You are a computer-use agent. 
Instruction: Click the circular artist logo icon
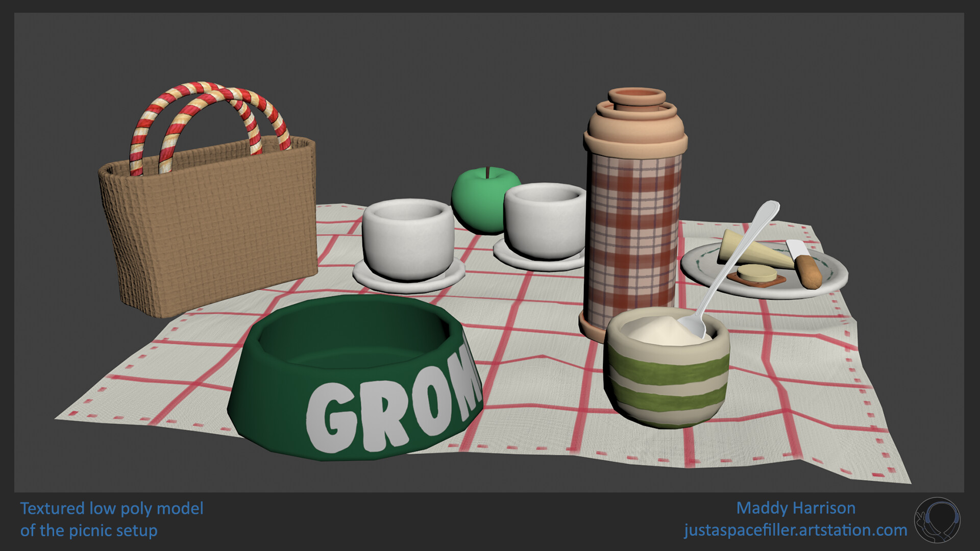[x=937, y=520]
